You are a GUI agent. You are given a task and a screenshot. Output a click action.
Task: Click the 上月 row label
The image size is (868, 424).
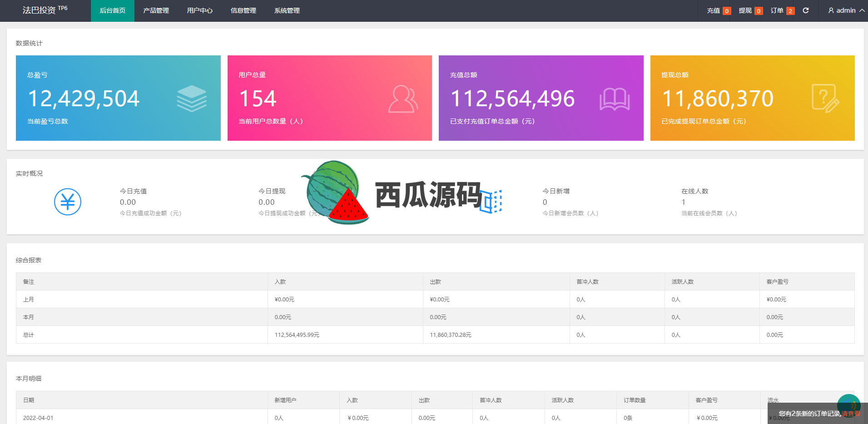pos(29,299)
